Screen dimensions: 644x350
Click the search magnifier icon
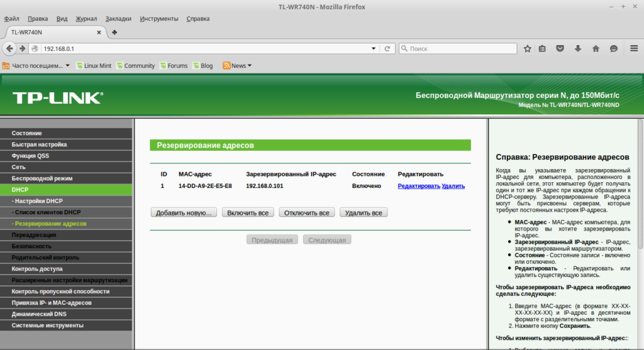coord(404,48)
